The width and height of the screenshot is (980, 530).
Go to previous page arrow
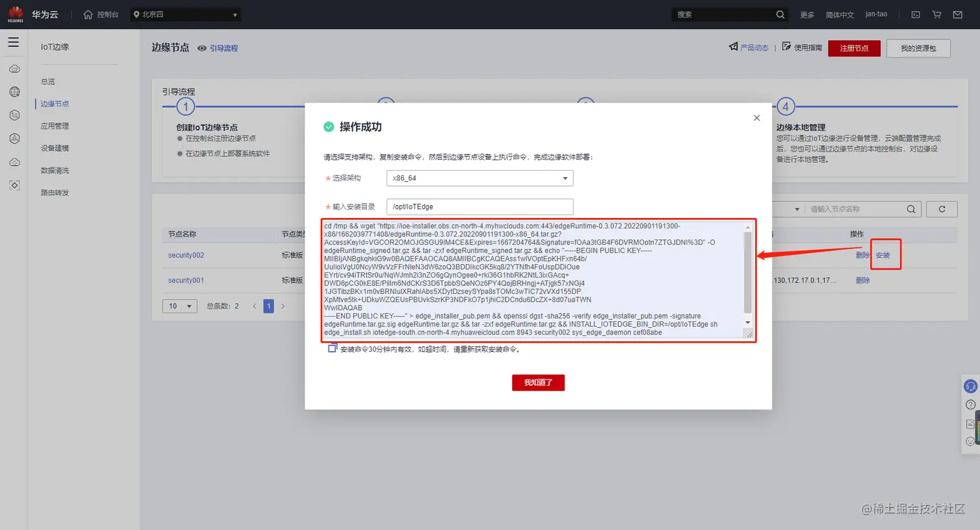pyautogui.click(x=254, y=306)
